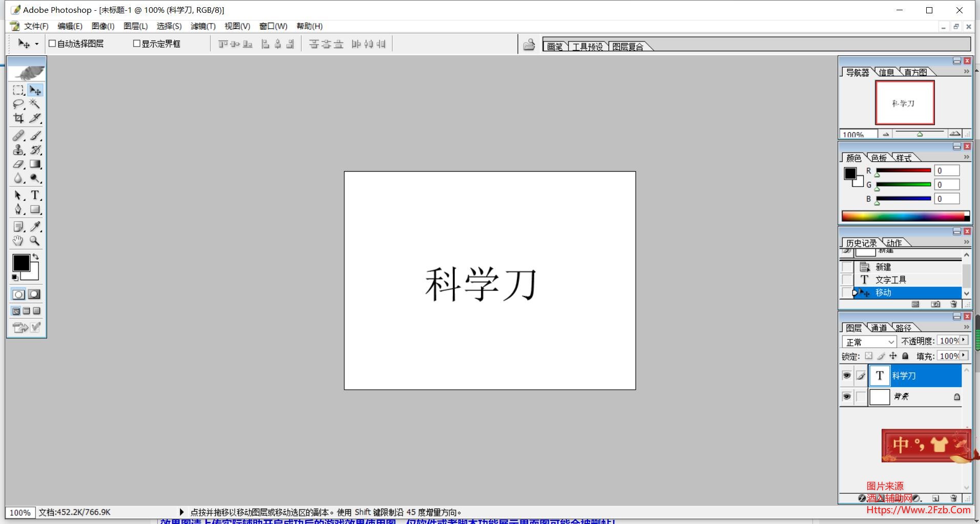This screenshot has width=980, height=524.
Task: Open the 滤镜(T) menu
Action: coord(203,26)
